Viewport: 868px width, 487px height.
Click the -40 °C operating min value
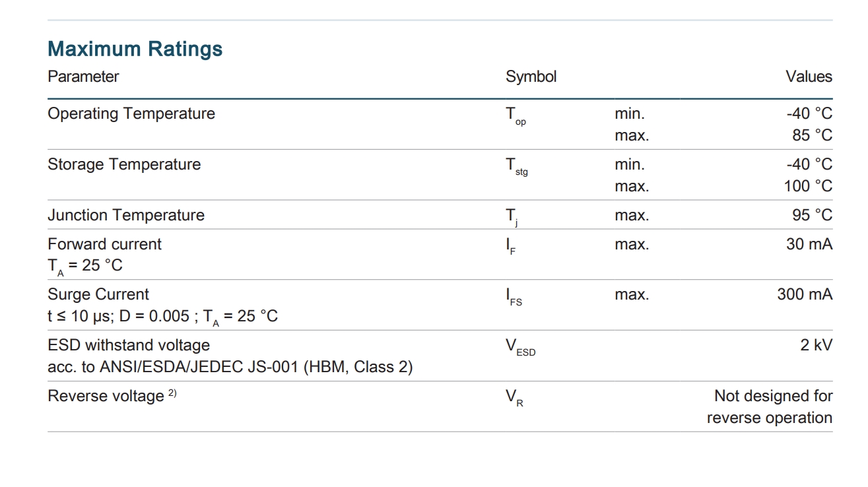tap(809, 114)
